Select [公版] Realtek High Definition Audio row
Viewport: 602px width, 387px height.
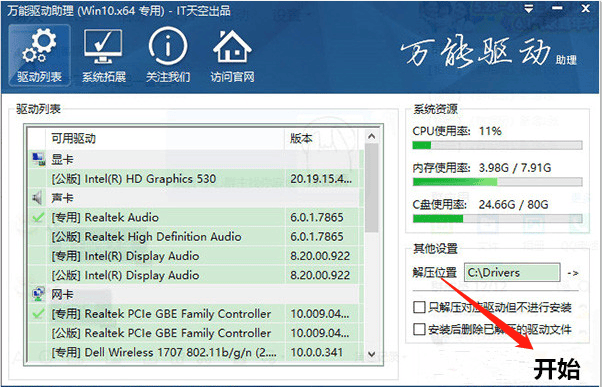point(196,236)
